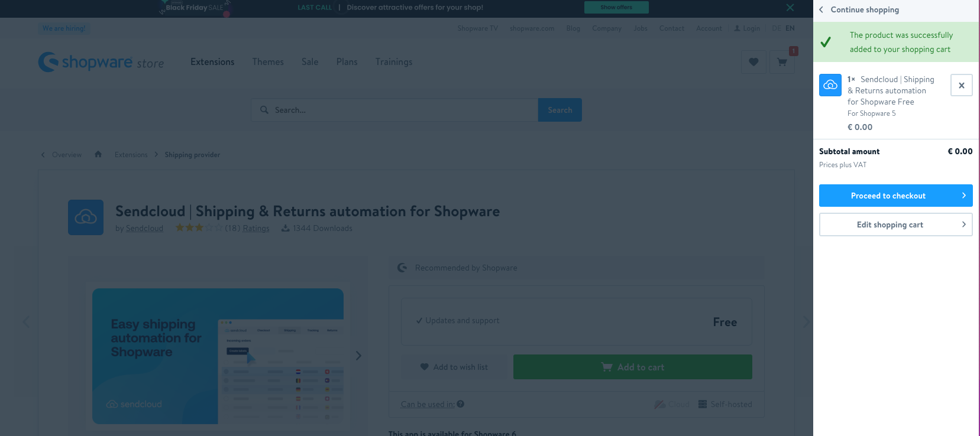This screenshot has height=436, width=980.
Task: Click the Sendcloud developer link
Action: (144, 229)
